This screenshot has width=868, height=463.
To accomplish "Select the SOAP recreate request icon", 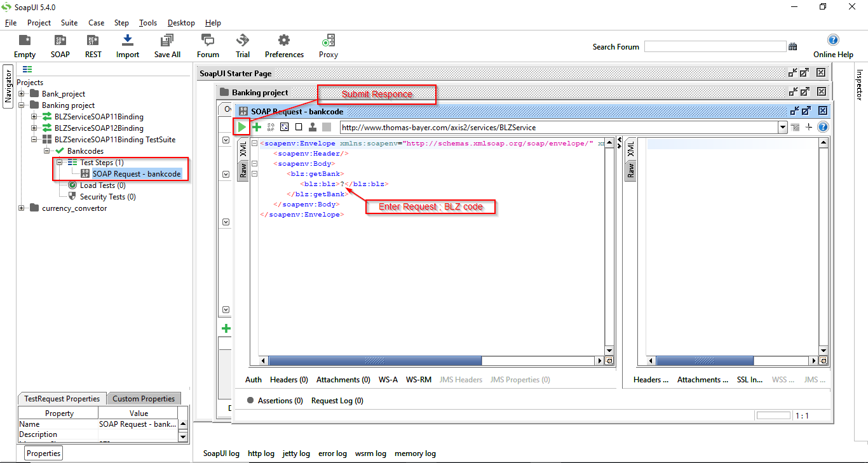I will (x=271, y=126).
